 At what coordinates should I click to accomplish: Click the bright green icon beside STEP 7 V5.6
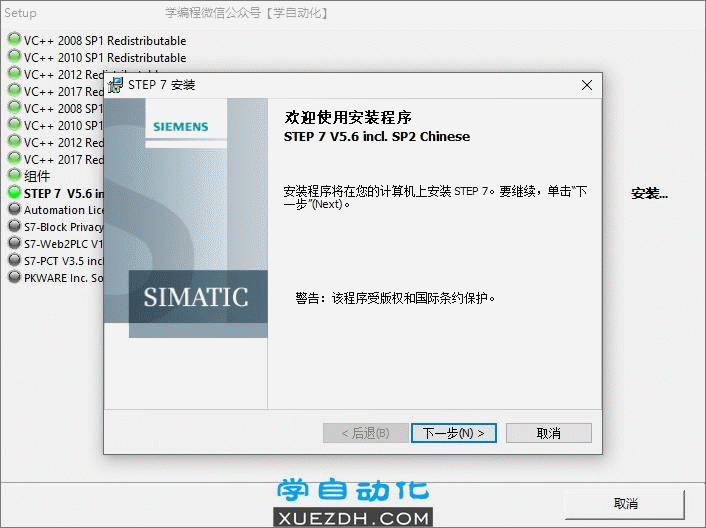(14, 192)
